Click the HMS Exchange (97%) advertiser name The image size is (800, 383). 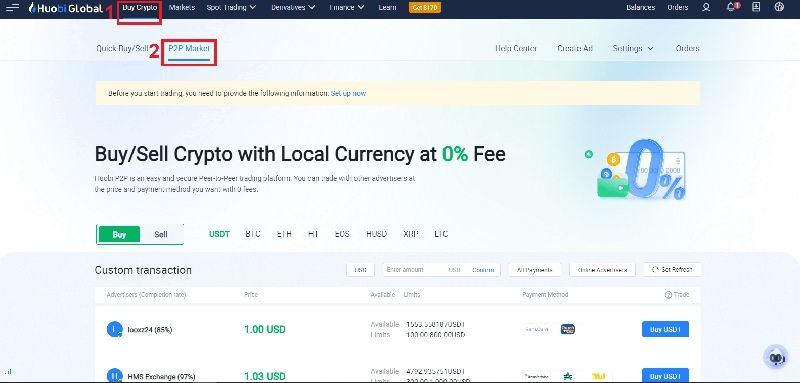[x=161, y=377]
